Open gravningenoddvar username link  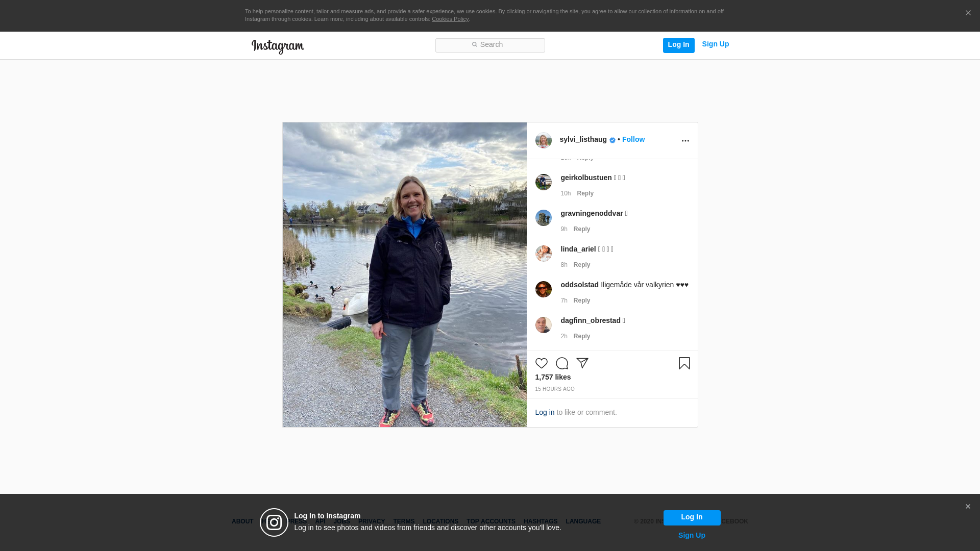click(x=592, y=213)
